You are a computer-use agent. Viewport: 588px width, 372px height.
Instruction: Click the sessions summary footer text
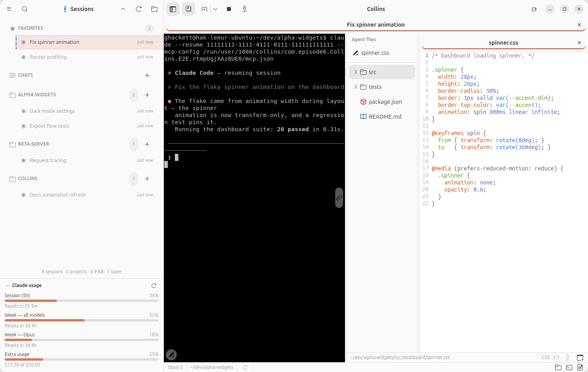82,272
